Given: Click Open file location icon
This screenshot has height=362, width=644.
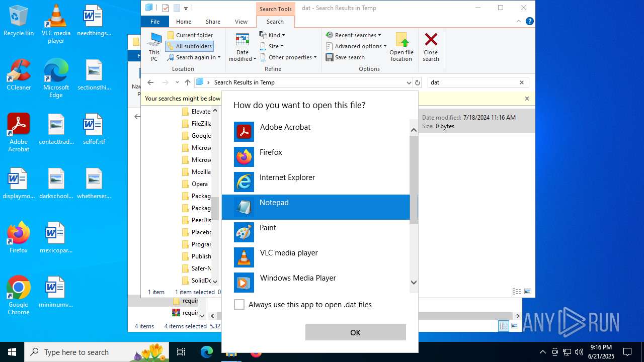Looking at the screenshot, I should (x=401, y=47).
